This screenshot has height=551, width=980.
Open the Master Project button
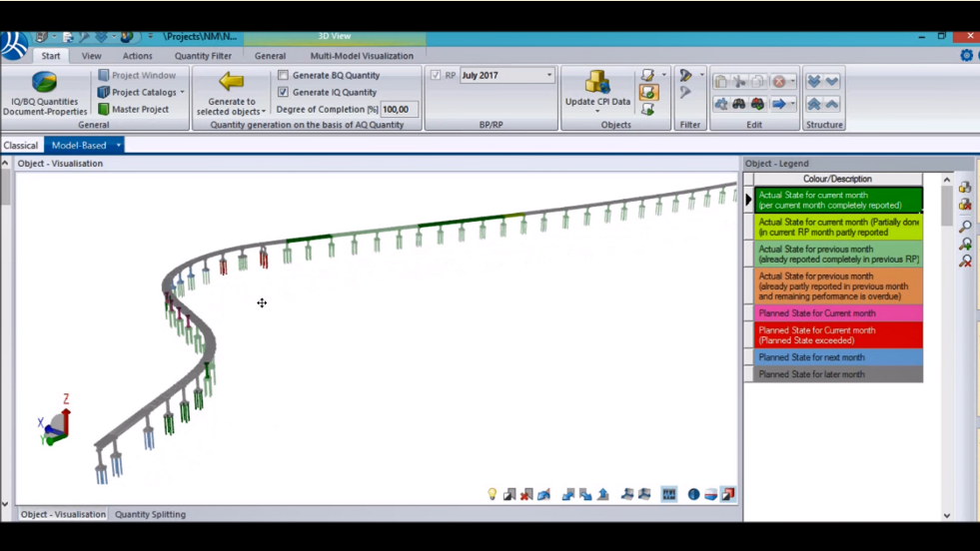[x=139, y=110]
